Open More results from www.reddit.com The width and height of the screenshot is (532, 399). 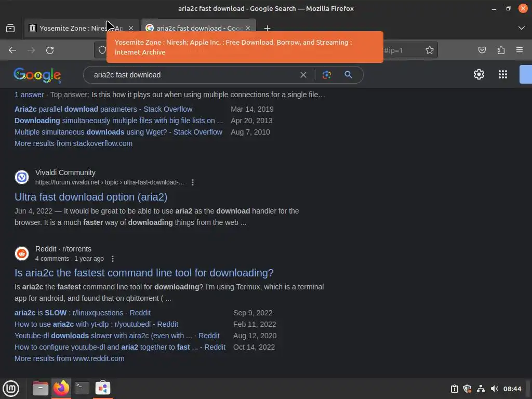(69, 358)
